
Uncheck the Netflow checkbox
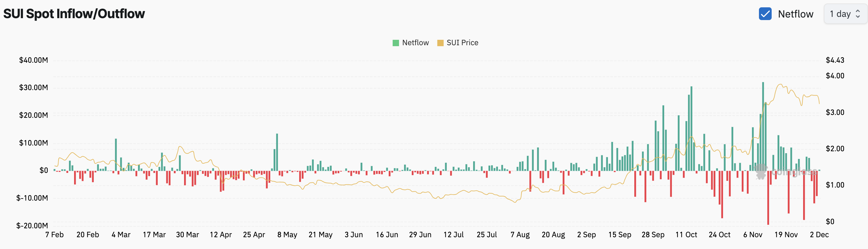click(765, 14)
